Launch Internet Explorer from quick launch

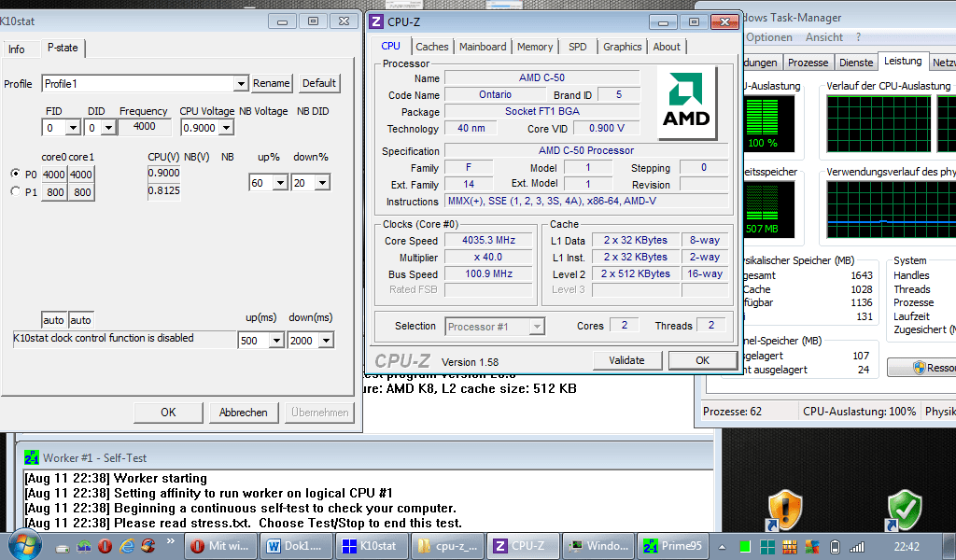pos(127,546)
